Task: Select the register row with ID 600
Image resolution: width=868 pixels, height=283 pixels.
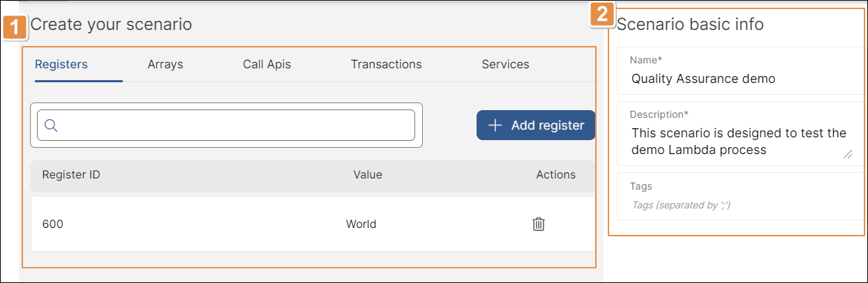Action: coord(313,224)
